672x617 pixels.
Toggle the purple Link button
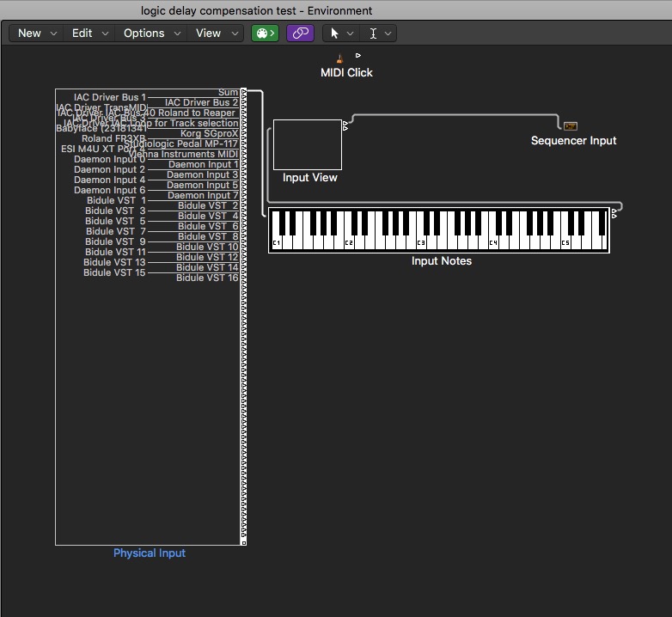[x=300, y=33]
